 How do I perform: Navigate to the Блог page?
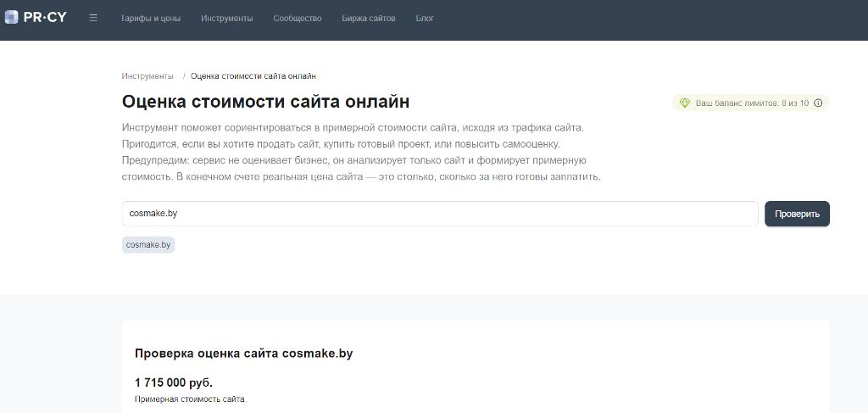(x=425, y=18)
